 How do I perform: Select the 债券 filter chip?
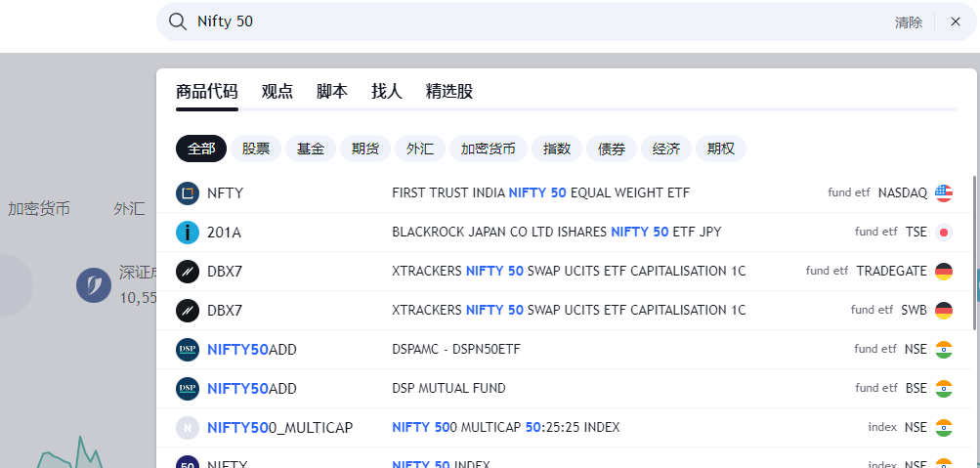tap(612, 149)
